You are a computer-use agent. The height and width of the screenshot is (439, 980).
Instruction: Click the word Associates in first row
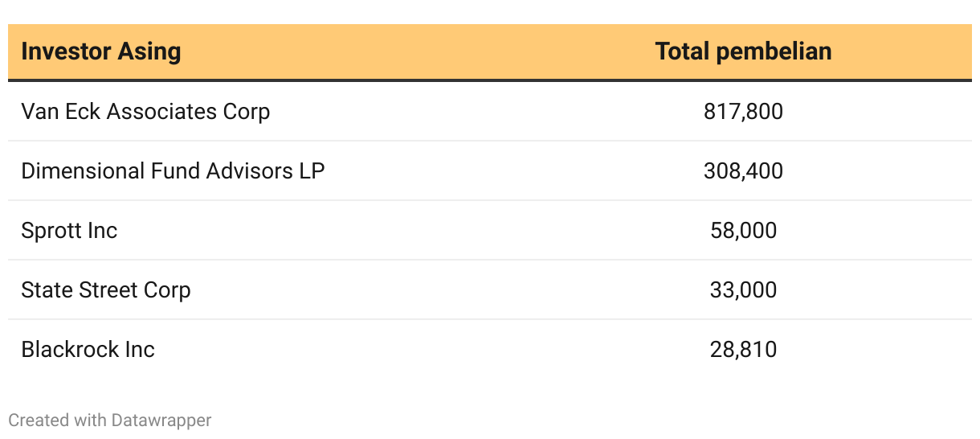(x=161, y=111)
